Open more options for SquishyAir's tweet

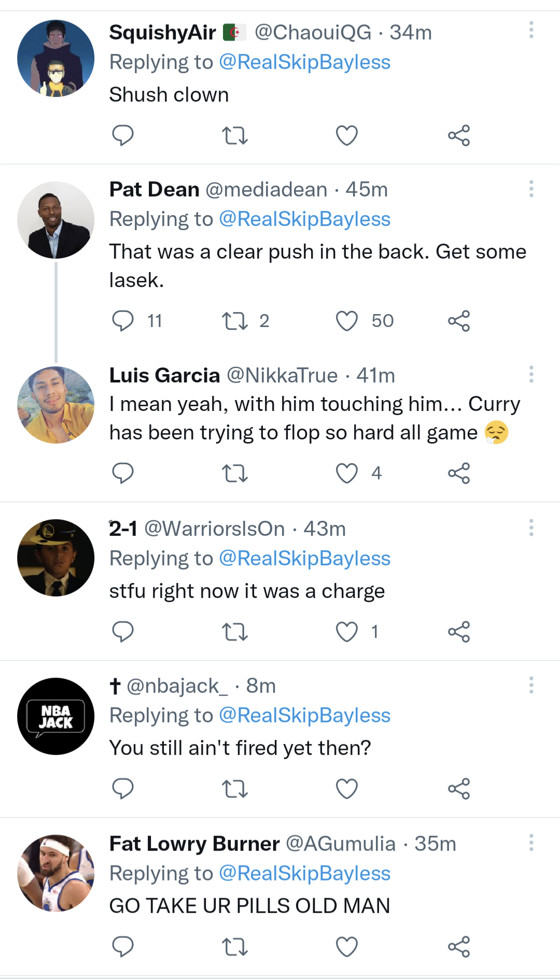click(x=531, y=30)
